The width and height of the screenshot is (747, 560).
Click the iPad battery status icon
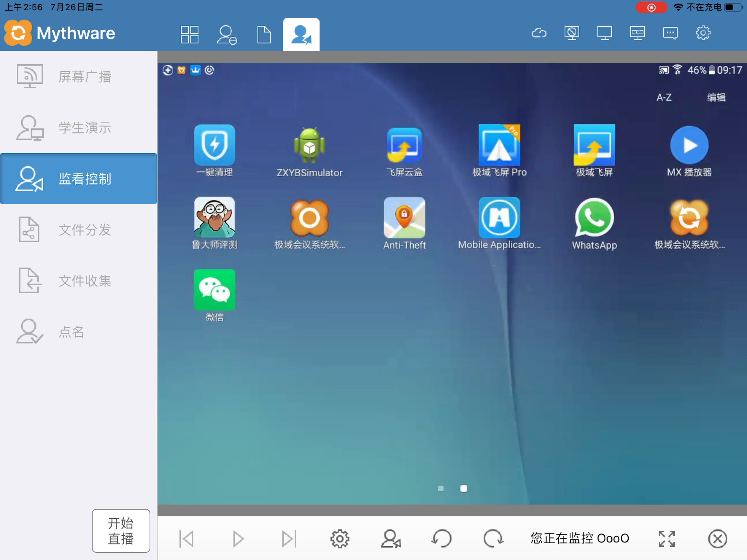(x=734, y=7)
